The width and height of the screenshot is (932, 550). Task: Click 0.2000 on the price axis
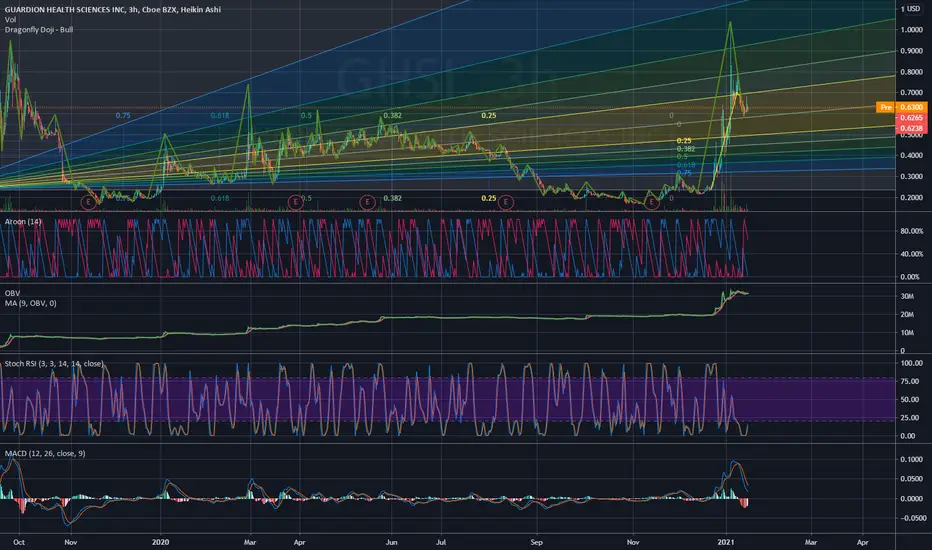(x=911, y=197)
